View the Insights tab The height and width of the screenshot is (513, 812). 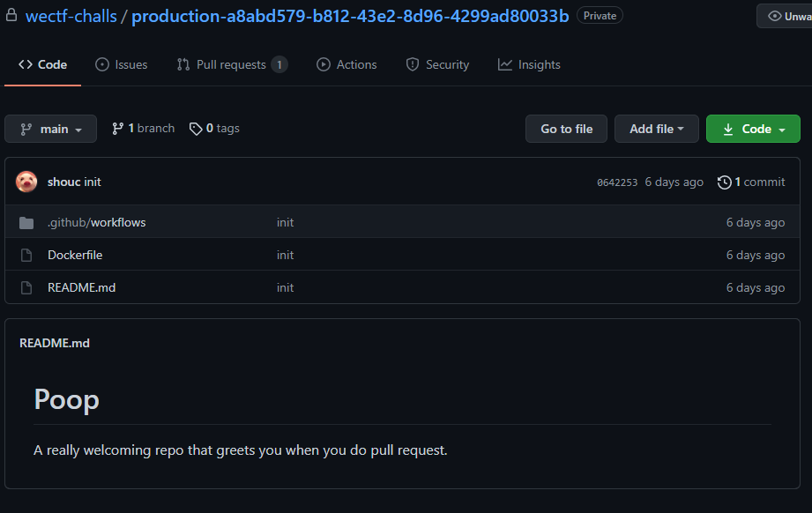[x=529, y=64]
